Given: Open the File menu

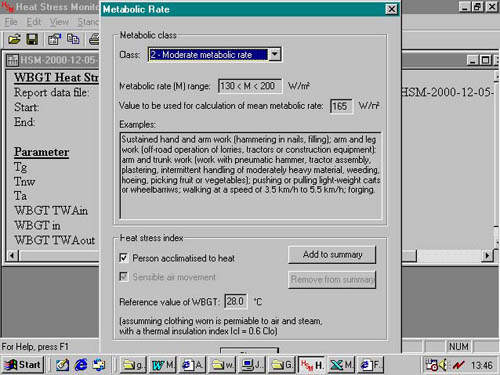Looking at the screenshot, I should point(11,22).
